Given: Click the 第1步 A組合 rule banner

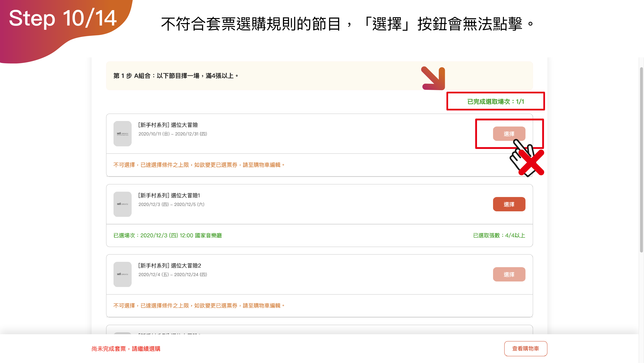Looking at the screenshot, I should (x=176, y=76).
